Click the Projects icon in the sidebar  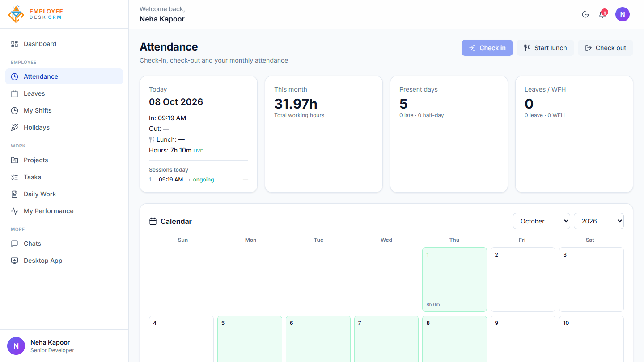(15, 160)
